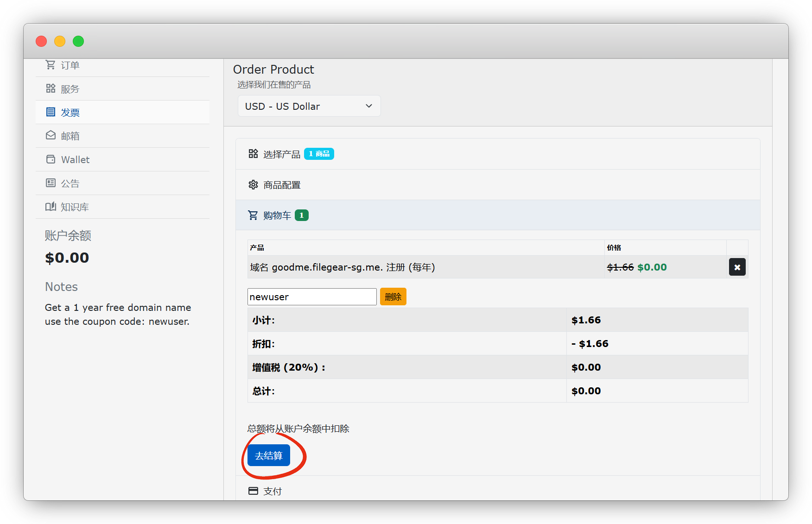
Task: Click the 知识库 knowledge base book icon
Action: pyautogui.click(x=51, y=207)
